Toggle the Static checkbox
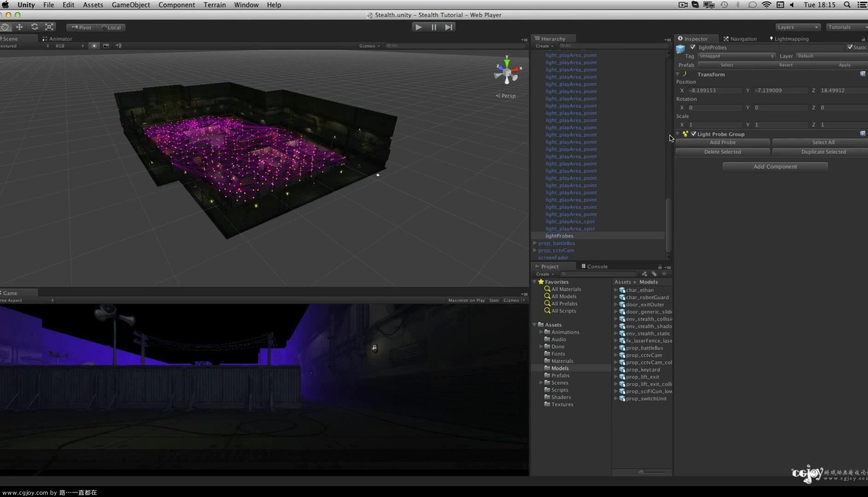Screen dimensions: 868x497 [x=850, y=47]
